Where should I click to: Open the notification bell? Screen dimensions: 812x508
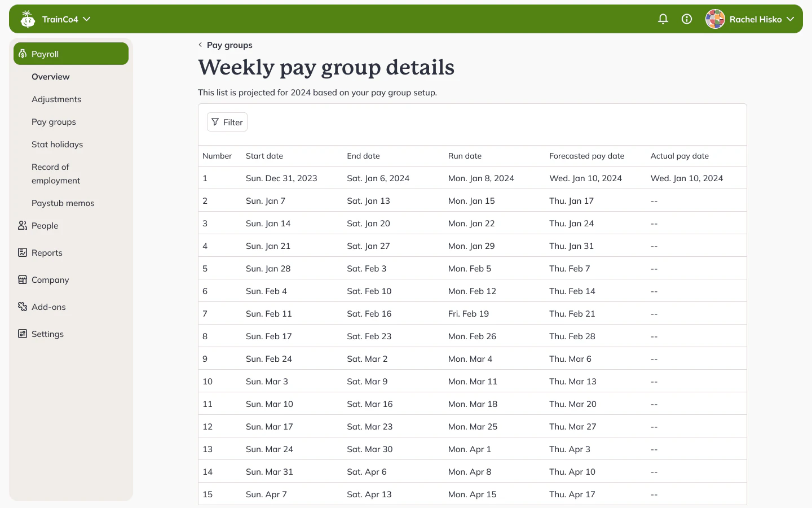point(663,19)
